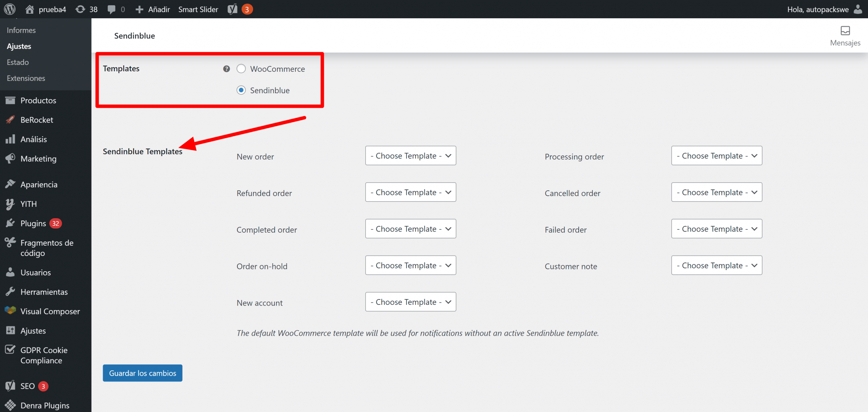Click the BeRocket rocket icon
Screen dimensions: 868x412
[x=10, y=120]
